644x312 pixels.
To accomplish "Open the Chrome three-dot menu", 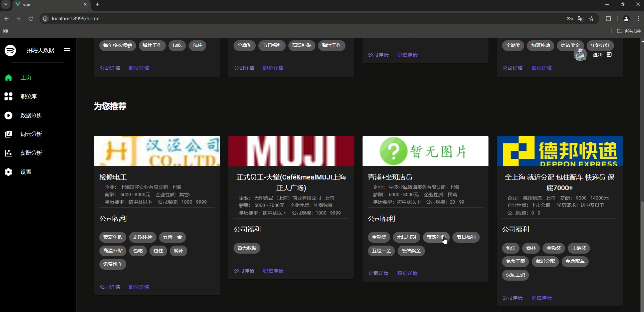I will click(638, 19).
